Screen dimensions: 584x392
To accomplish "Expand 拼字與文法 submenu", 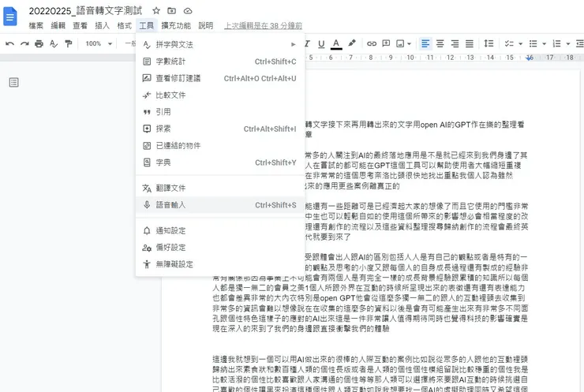I will point(220,45).
